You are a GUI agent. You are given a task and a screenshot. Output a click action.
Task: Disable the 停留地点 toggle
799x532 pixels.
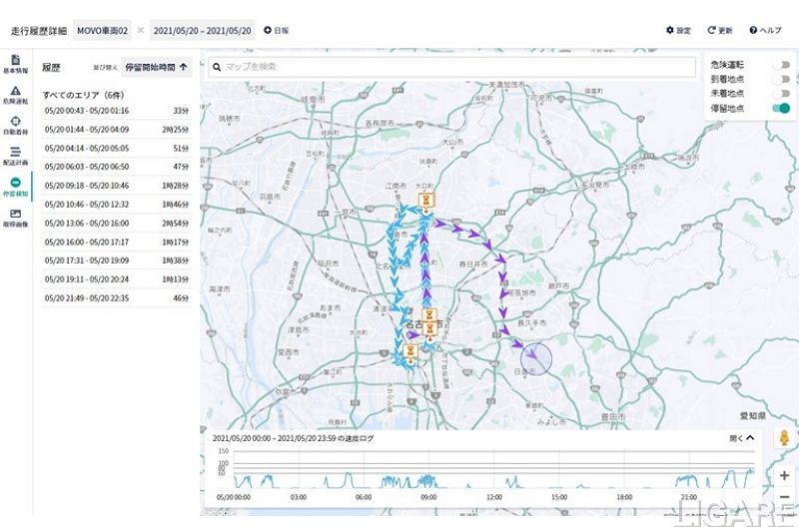click(780, 108)
